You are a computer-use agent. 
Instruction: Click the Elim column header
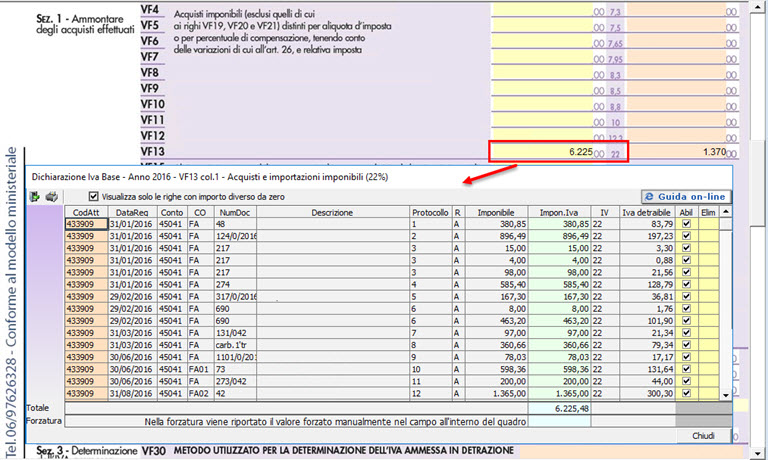(708, 213)
